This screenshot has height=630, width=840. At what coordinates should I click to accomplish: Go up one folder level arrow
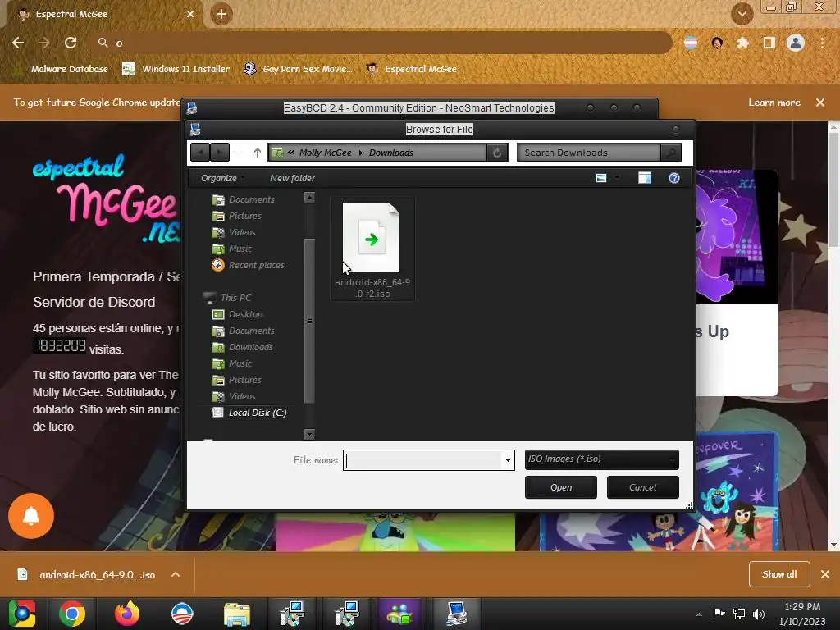[257, 153]
